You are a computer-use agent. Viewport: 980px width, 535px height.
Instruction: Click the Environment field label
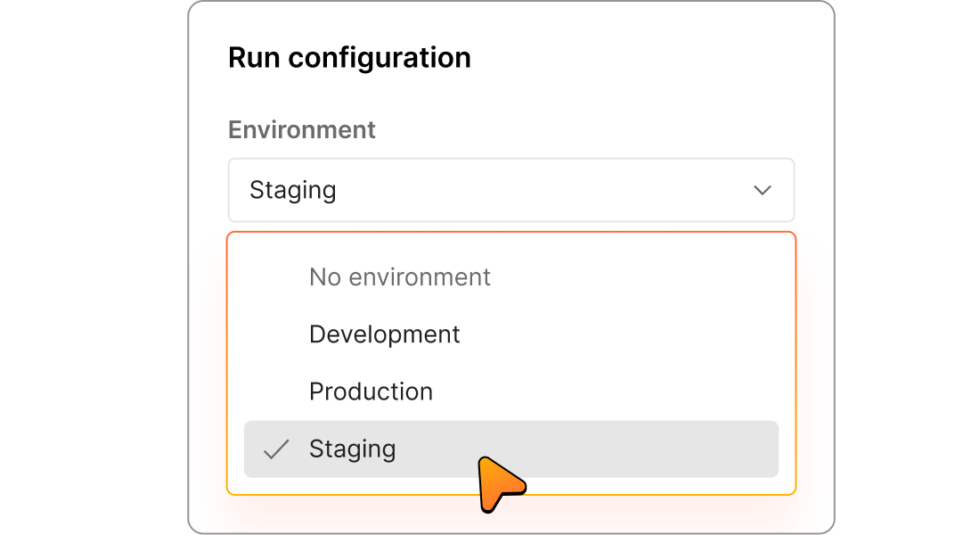(301, 129)
